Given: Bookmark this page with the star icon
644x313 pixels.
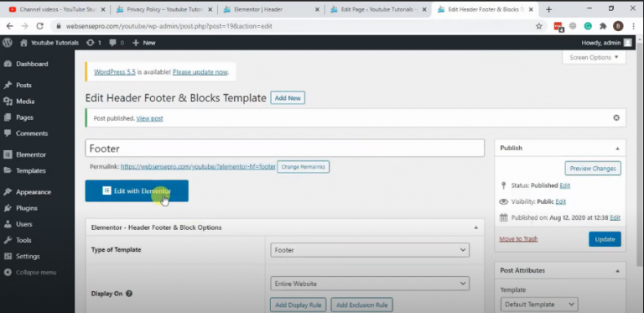Looking at the screenshot, I should click(539, 26).
